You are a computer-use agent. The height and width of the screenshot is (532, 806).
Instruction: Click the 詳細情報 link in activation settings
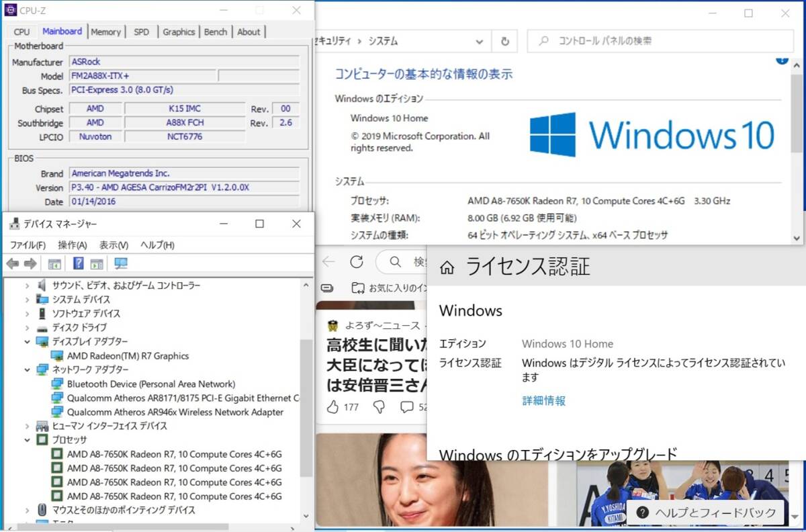[544, 401]
